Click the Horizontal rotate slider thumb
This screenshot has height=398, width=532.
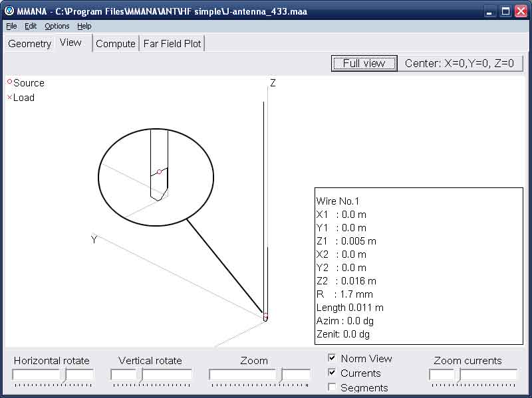tap(63, 375)
